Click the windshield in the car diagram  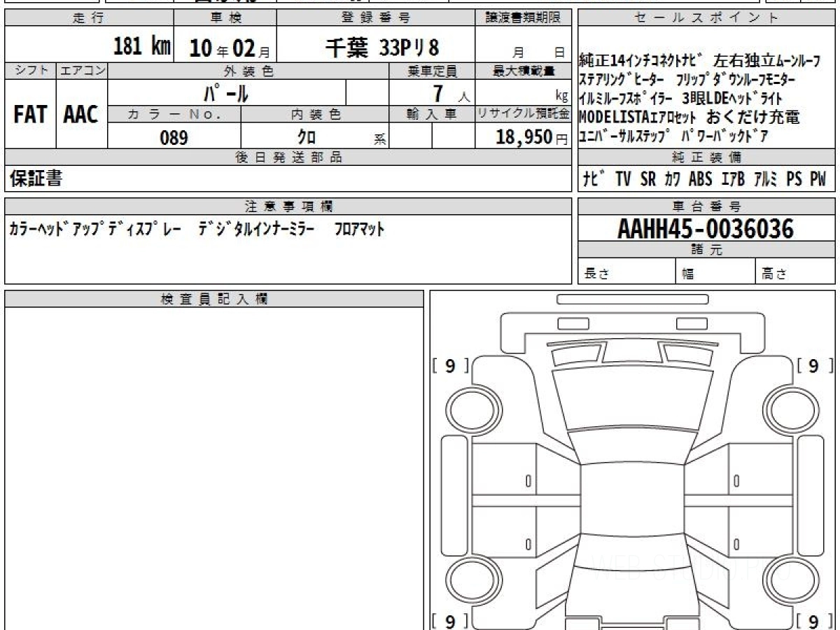pyautogui.click(x=632, y=399)
